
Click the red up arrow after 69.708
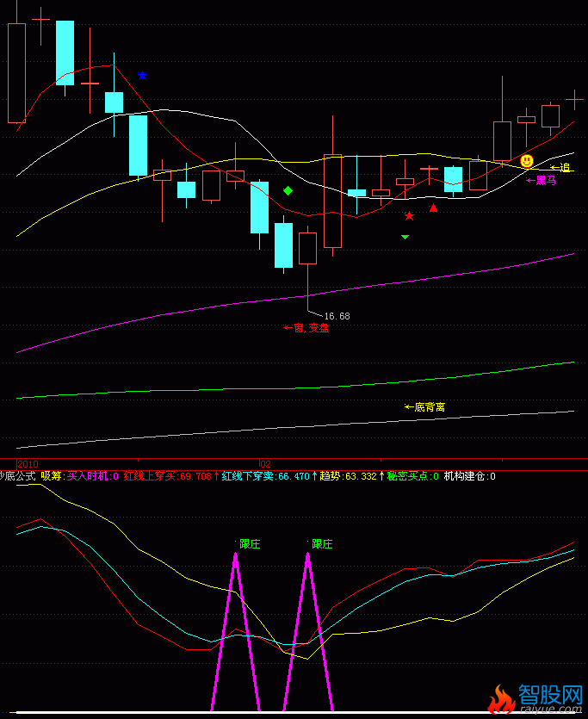216,476
